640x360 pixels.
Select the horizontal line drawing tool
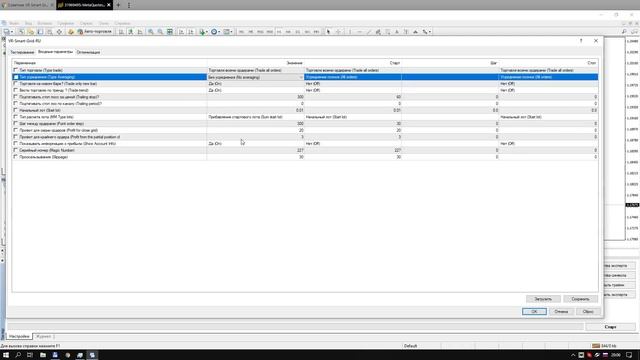point(359,32)
